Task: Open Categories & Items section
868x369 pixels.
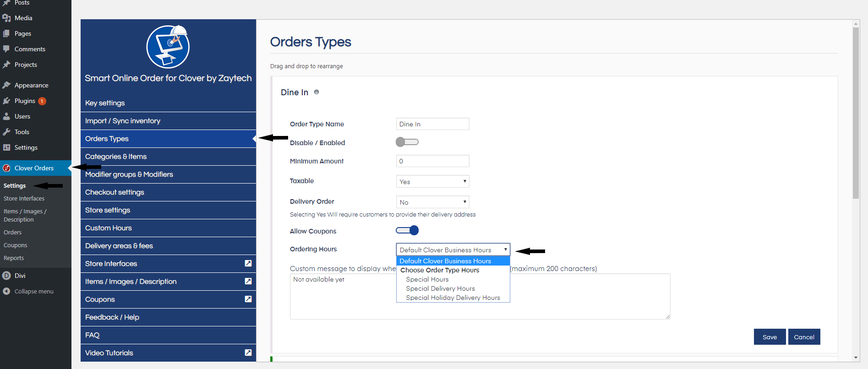Action: (x=168, y=157)
